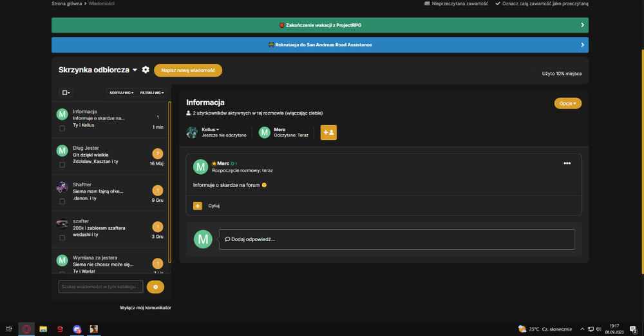
Task: Open the Rekrutacja do San Andreas Road Assistance banner
Action: coord(320,45)
